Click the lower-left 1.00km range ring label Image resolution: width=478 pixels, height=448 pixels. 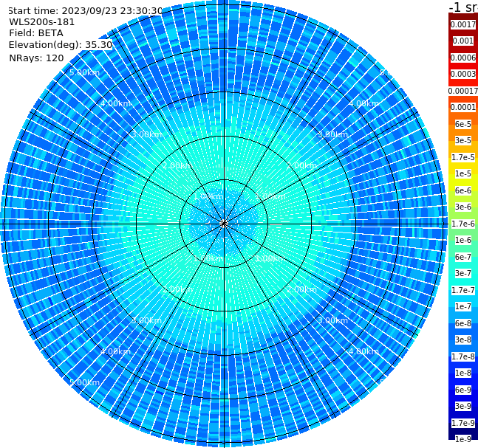click(x=208, y=258)
